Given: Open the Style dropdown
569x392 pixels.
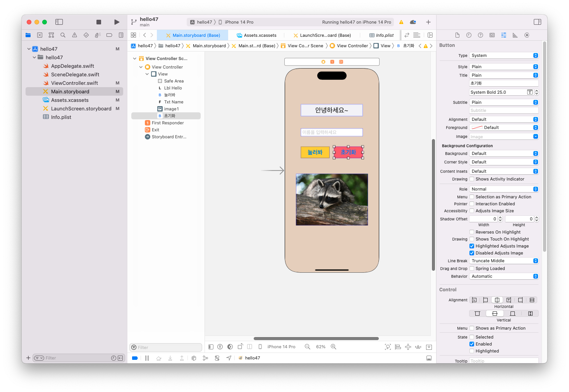Looking at the screenshot, I should pos(504,67).
